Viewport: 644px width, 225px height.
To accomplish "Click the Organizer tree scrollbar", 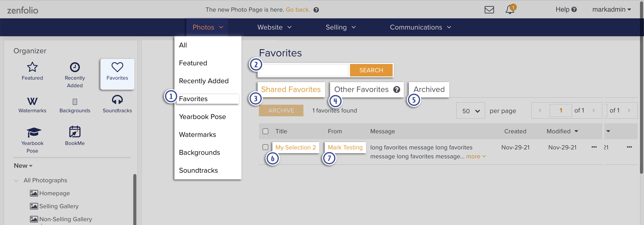I will (x=135, y=199).
